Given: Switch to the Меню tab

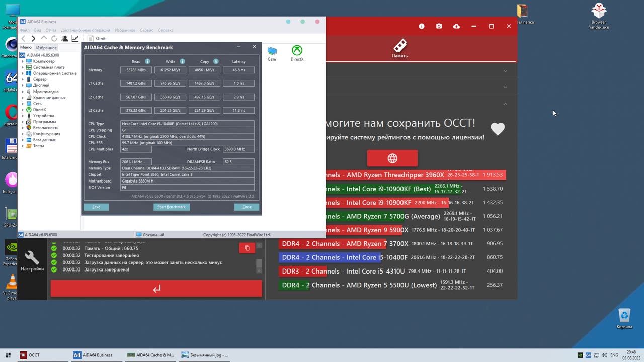Looking at the screenshot, I should pyautogui.click(x=26, y=47).
